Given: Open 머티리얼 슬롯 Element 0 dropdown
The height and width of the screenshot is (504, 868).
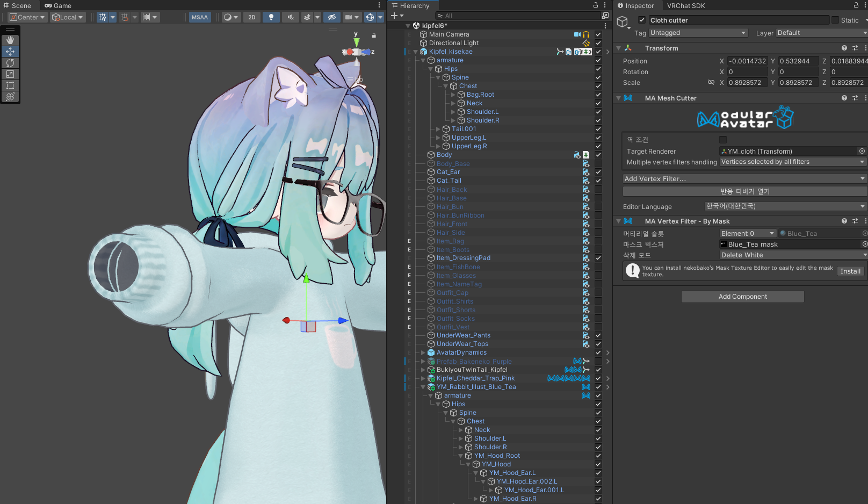Looking at the screenshot, I should (x=748, y=234).
